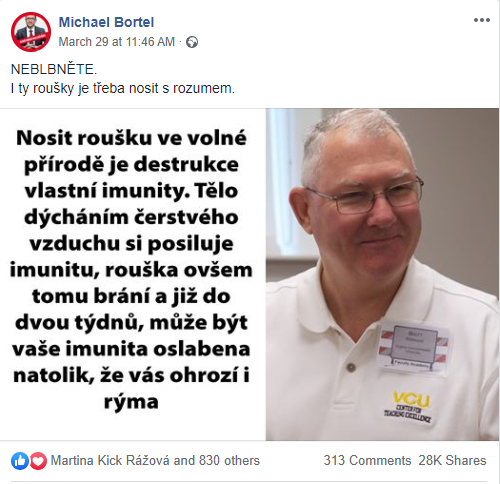Viewport: 500px width, 484px height.
Task: Click the public globe privacy icon
Action: coord(192,42)
